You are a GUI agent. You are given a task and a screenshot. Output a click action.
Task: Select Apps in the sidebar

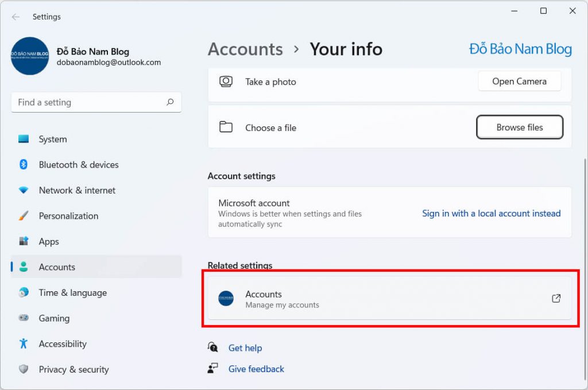point(96,241)
